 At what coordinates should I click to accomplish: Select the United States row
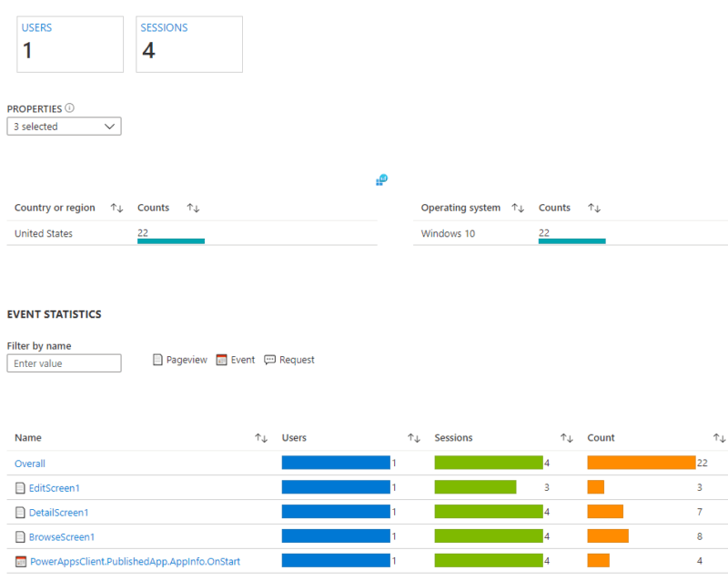click(192, 233)
